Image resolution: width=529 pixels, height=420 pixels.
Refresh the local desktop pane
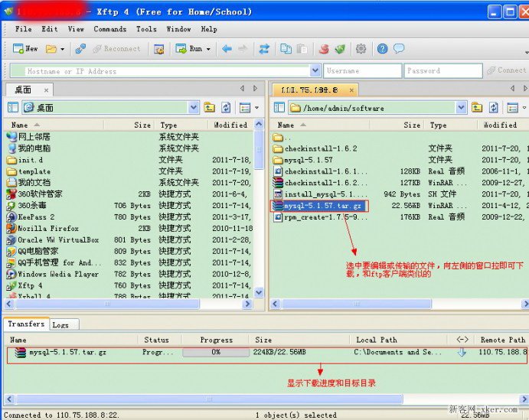tap(227, 108)
